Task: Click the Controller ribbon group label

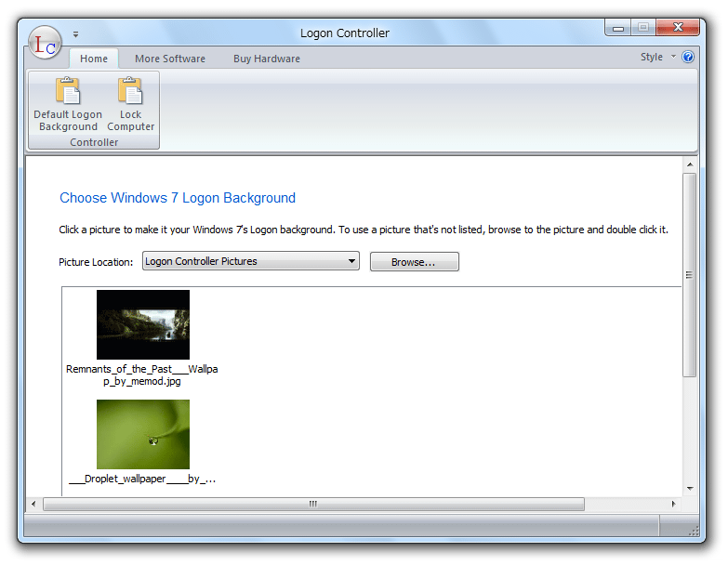Action: point(94,142)
